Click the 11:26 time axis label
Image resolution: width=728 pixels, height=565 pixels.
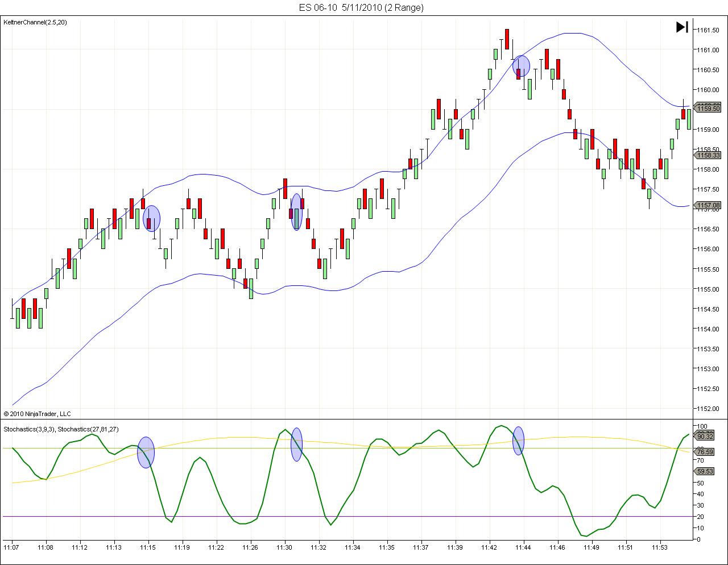click(x=250, y=547)
